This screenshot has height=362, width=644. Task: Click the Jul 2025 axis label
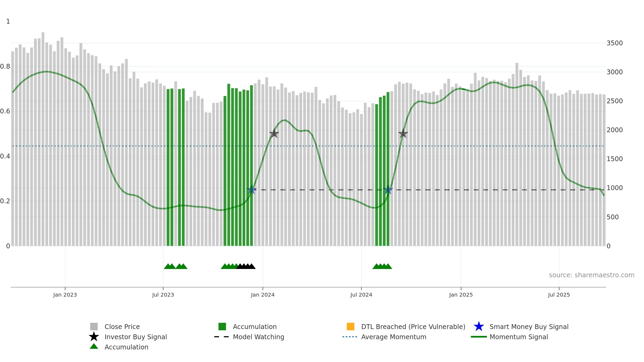pos(559,295)
